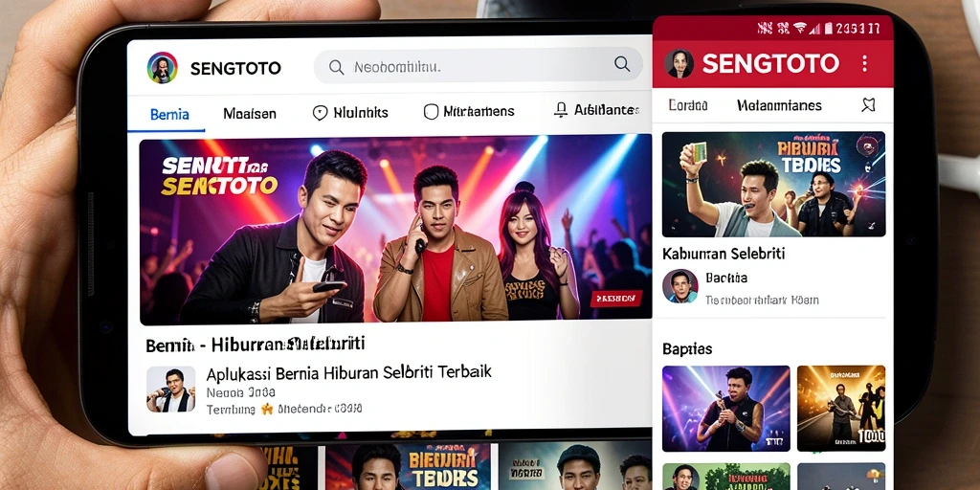Viewport: 980px width, 490px height.
Task: Click the Bernia - Hiburan heading
Action: [255, 345]
